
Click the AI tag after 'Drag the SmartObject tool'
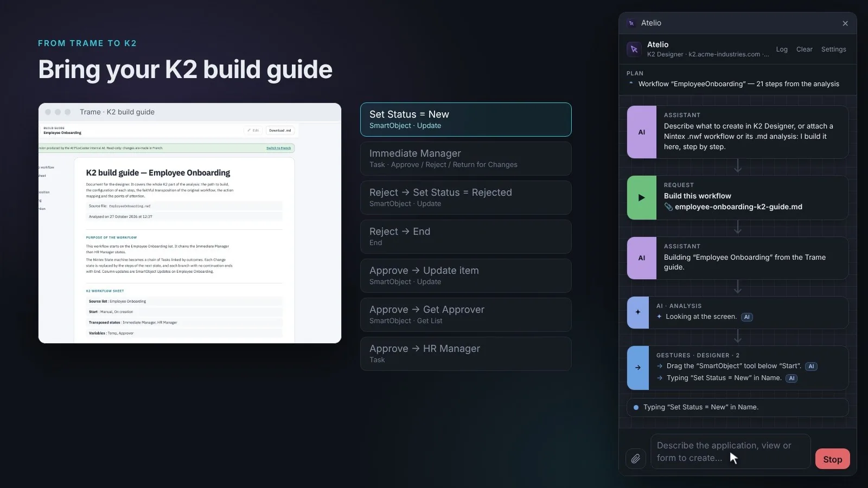811,367
